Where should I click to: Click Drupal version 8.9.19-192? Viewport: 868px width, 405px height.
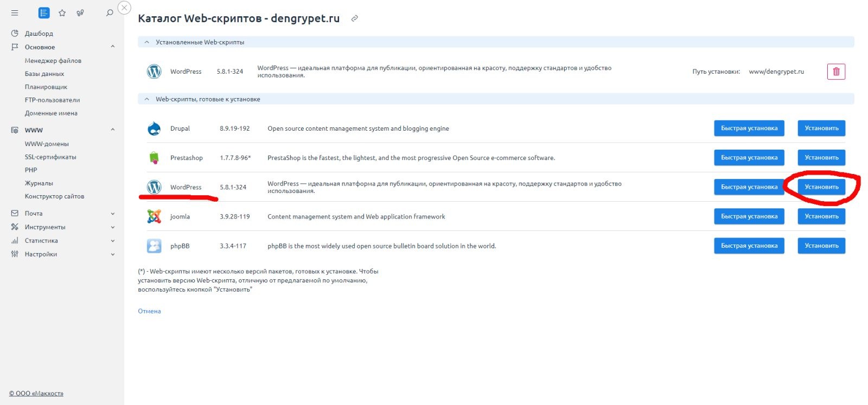[x=234, y=128]
